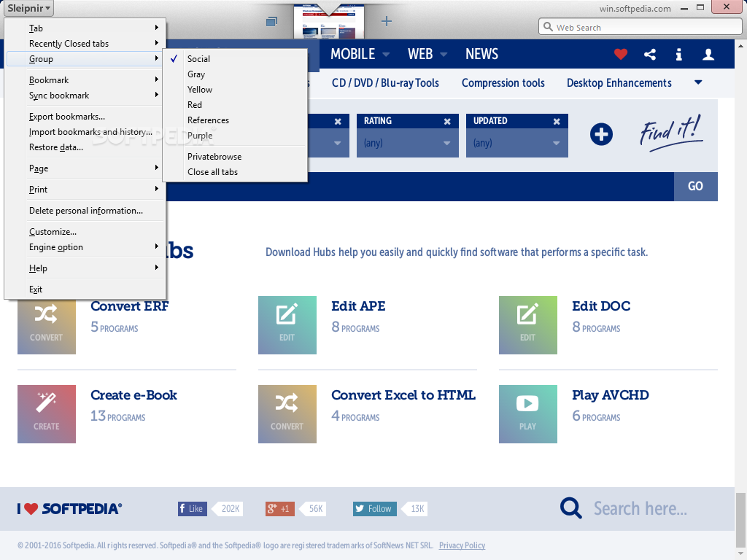Click the Play AVCHD play icon tile
Viewport: 747px width, 560px height.
[528, 414]
